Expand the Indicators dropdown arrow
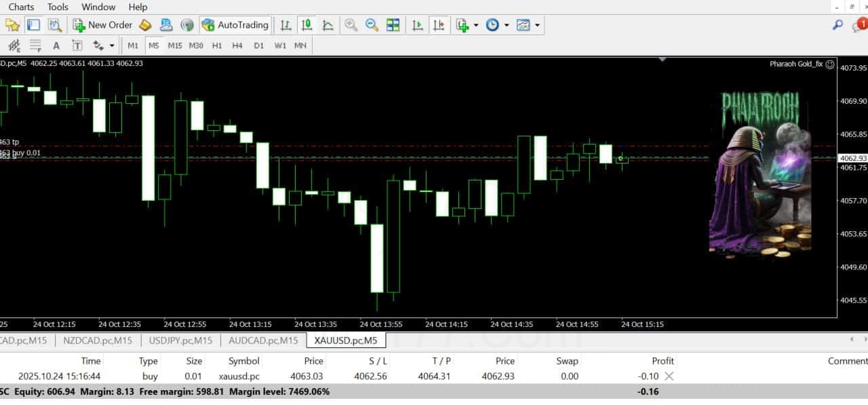Viewport: 868px width, 405px height. click(476, 25)
